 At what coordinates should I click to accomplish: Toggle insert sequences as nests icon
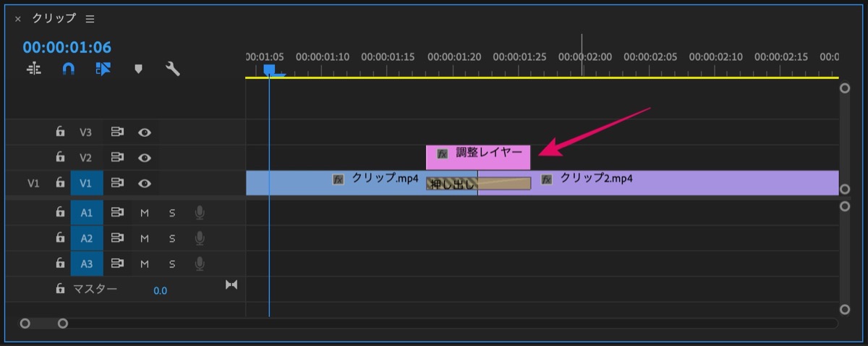click(34, 69)
